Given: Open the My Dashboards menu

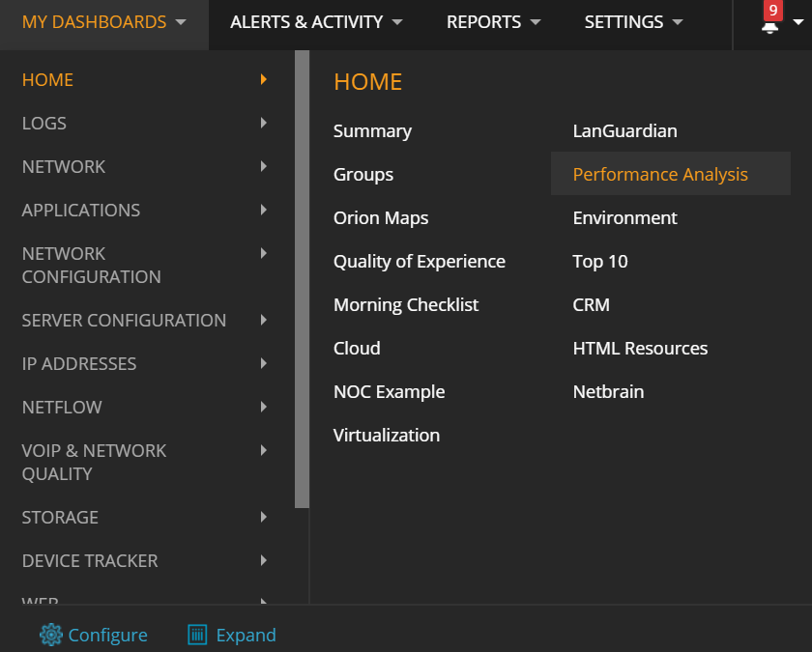Looking at the screenshot, I should (104, 22).
